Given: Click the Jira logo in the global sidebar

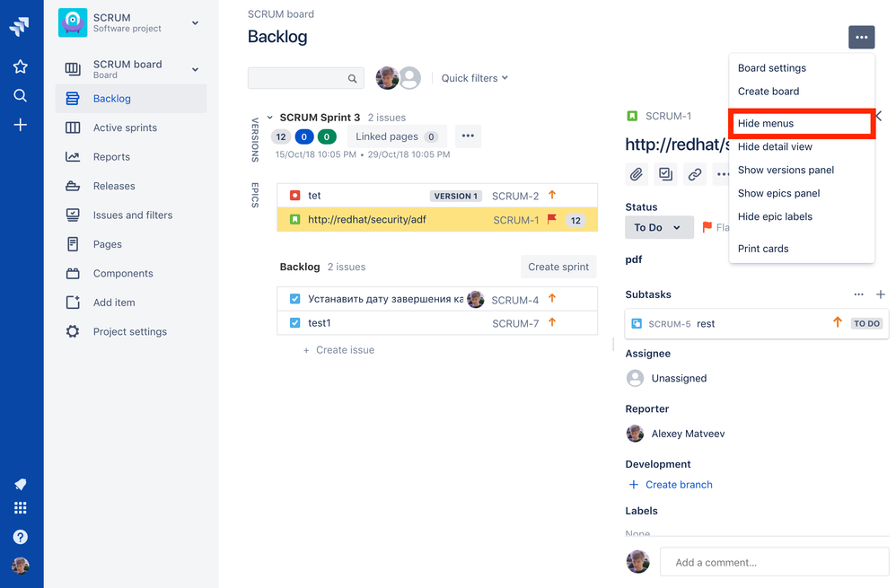Looking at the screenshot, I should pos(20,26).
